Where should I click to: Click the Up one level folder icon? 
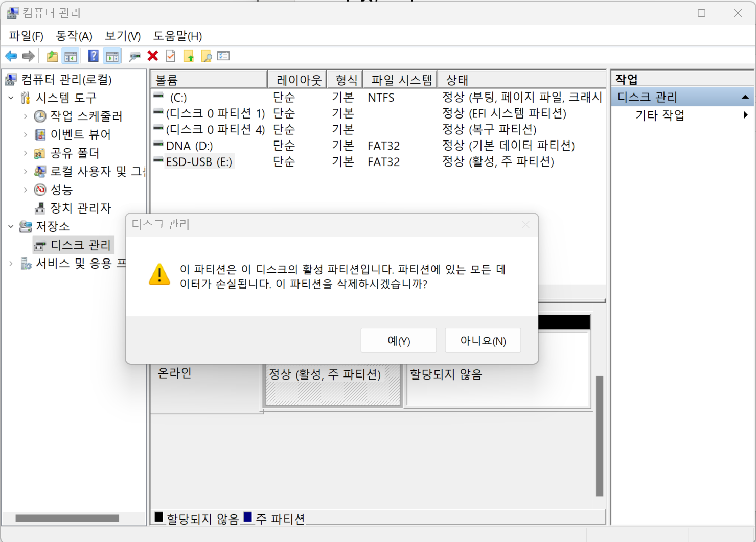[x=52, y=56]
